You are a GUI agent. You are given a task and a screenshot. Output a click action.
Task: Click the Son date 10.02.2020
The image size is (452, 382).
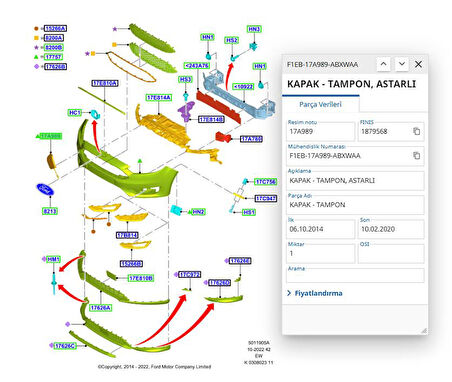pyautogui.click(x=391, y=229)
